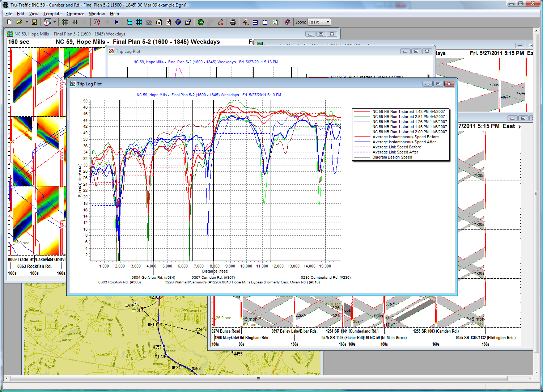Print the diagram using the printer icon
Screen dimensions: 543x392
click(233, 22)
